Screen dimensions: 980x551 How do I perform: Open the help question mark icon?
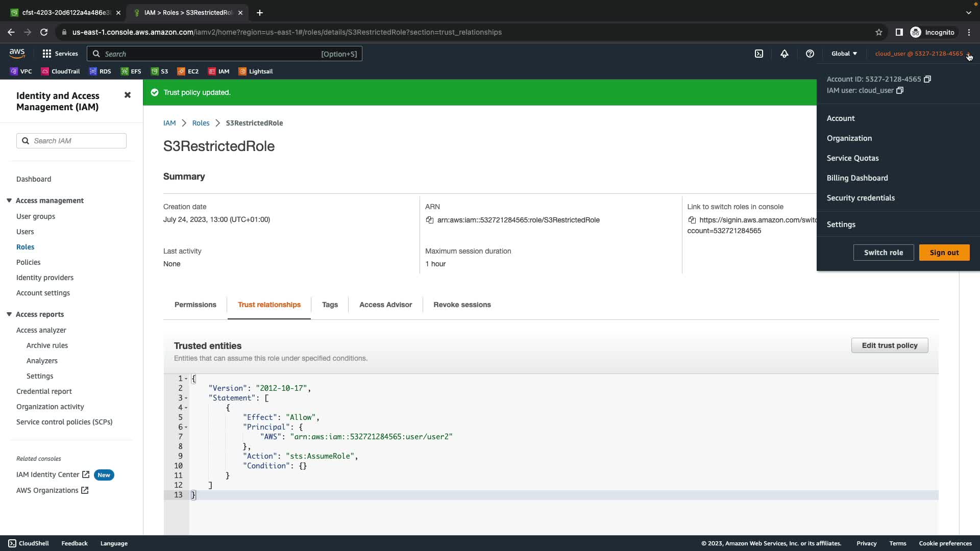pyautogui.click(x=810, y=54)
